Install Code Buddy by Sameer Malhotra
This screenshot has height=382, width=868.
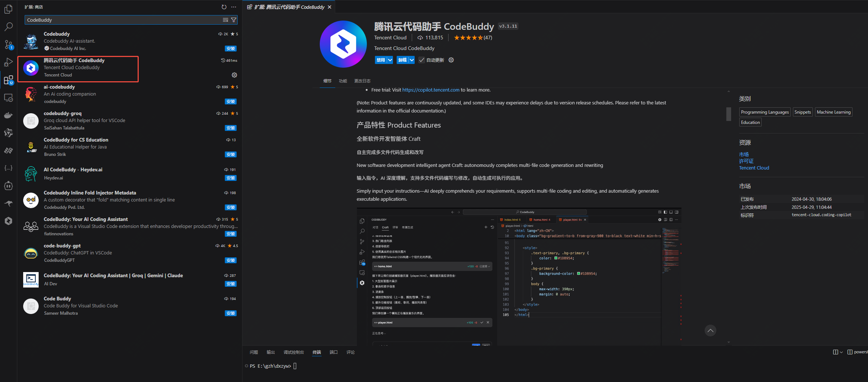(231, 313)
